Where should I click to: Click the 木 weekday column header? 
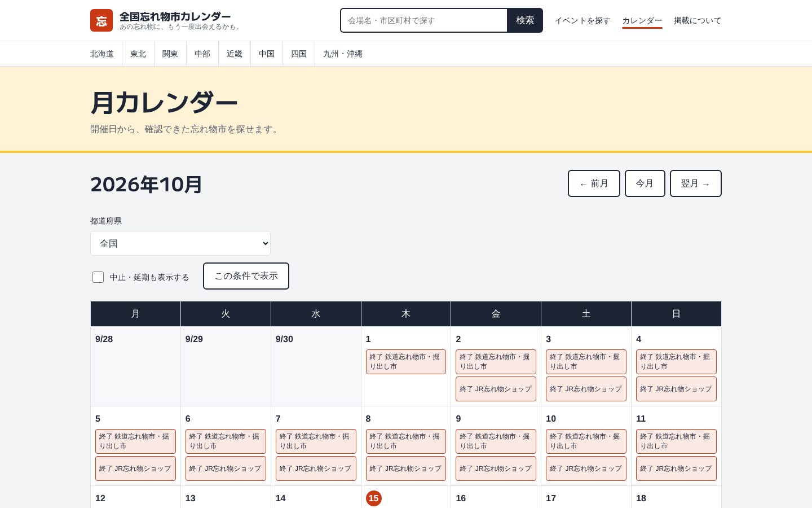coord(406,314)
